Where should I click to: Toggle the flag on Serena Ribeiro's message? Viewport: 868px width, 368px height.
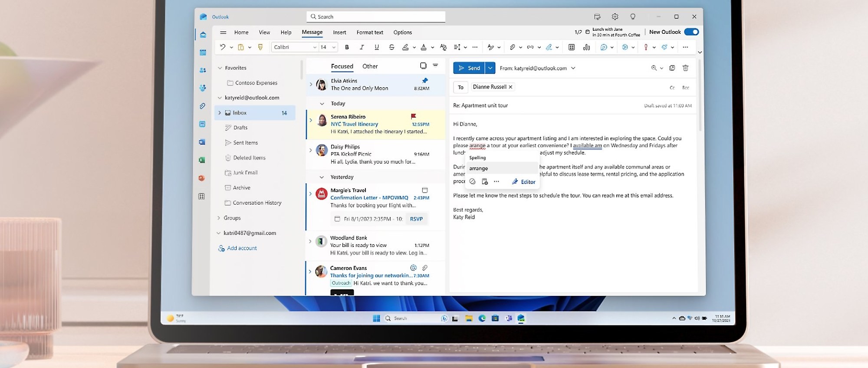[413, 116]
